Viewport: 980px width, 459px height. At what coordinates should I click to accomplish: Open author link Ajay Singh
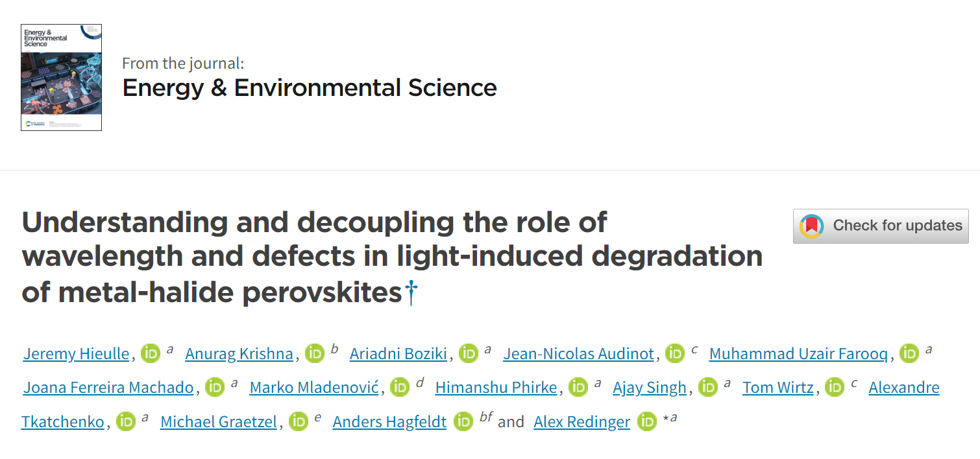tap(650, 388)
